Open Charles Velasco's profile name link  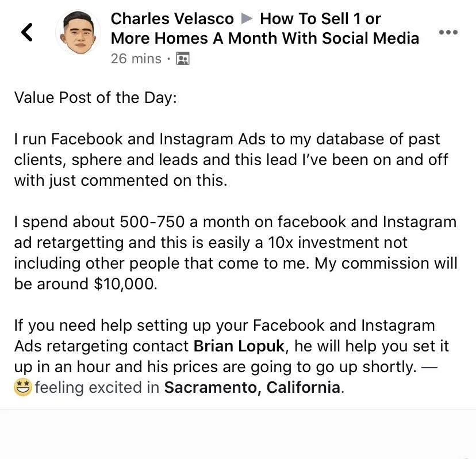pyautogui.click(x=172, y=18)
